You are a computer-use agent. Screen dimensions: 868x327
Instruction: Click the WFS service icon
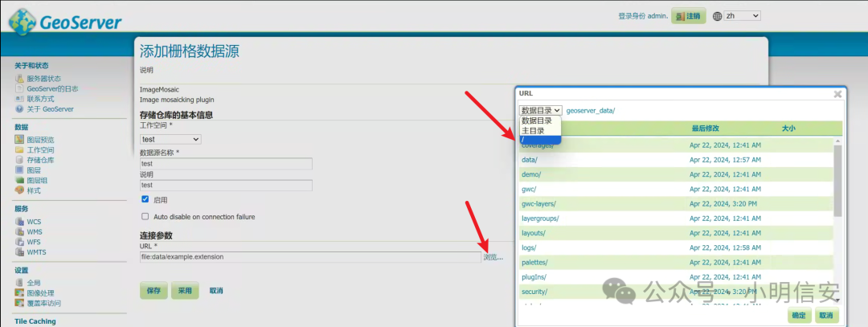[19, 242]
